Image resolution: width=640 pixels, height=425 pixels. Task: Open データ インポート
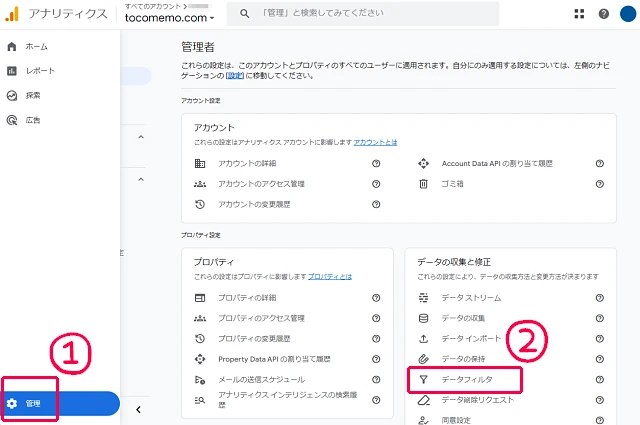471,339
